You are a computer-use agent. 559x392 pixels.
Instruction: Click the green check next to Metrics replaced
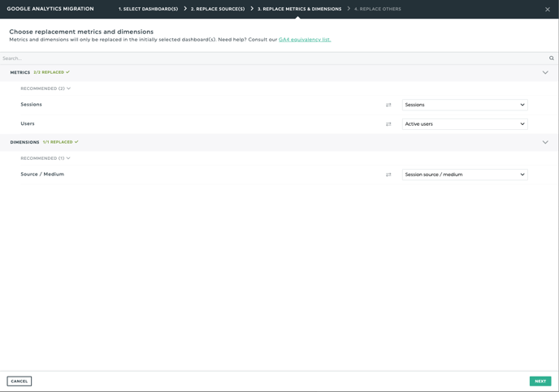point(67,72)
